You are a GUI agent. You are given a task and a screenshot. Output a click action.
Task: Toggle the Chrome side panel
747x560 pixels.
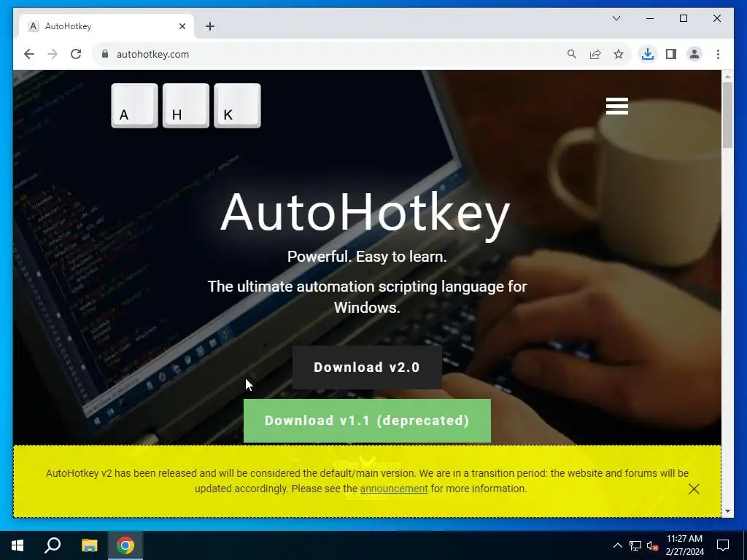[x=671, y=54]
